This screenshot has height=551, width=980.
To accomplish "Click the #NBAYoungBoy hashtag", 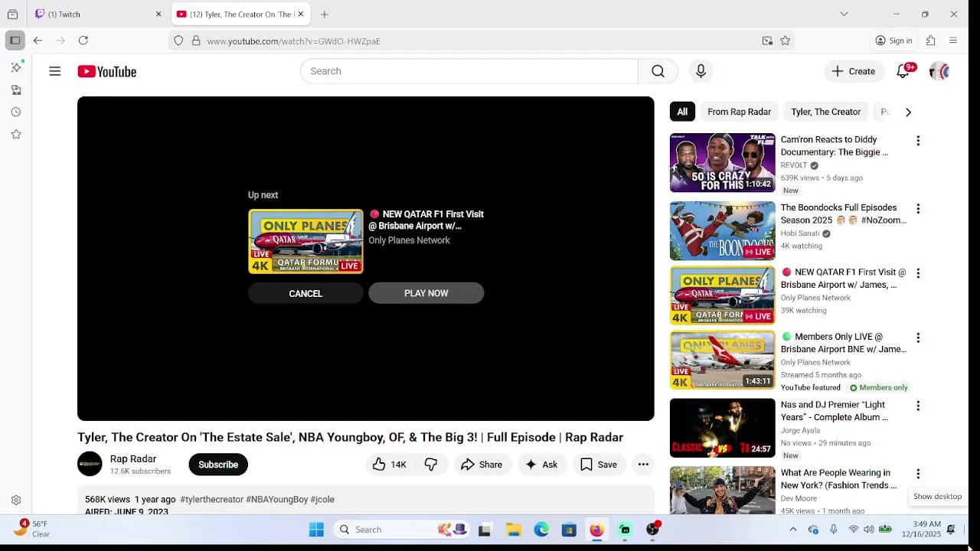I will [276, 499].
